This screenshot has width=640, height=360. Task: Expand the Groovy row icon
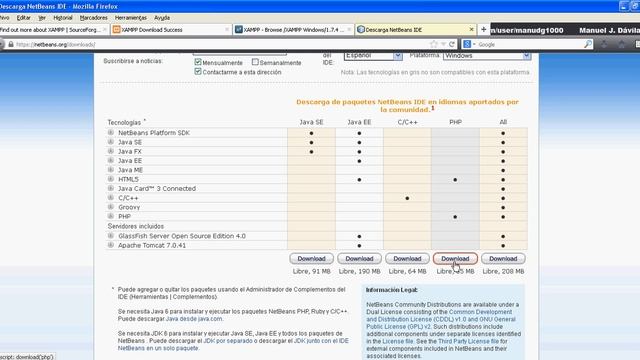111,207
